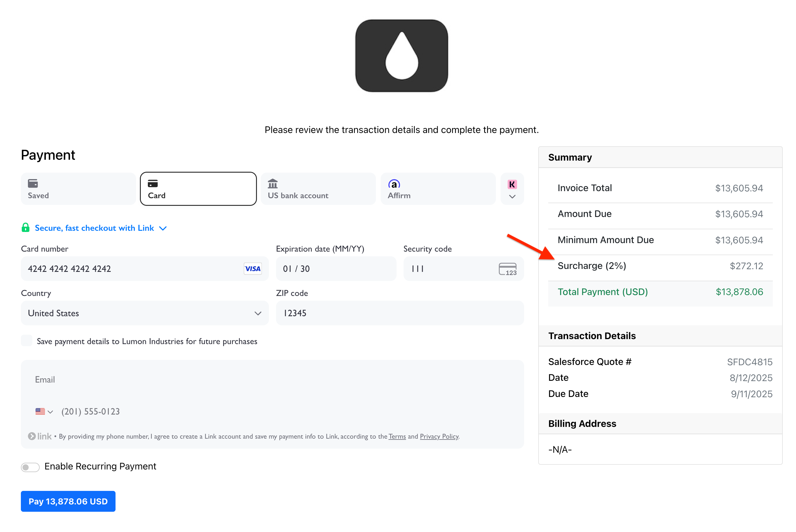Image resolution: width=796 pixels, height=532 pixels.
Task: Click the water drop logo icon
Action: coord(402,56)
